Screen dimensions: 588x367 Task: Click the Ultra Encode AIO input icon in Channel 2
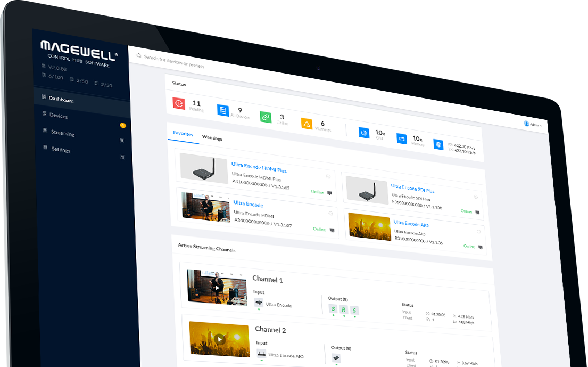[261, 354]
